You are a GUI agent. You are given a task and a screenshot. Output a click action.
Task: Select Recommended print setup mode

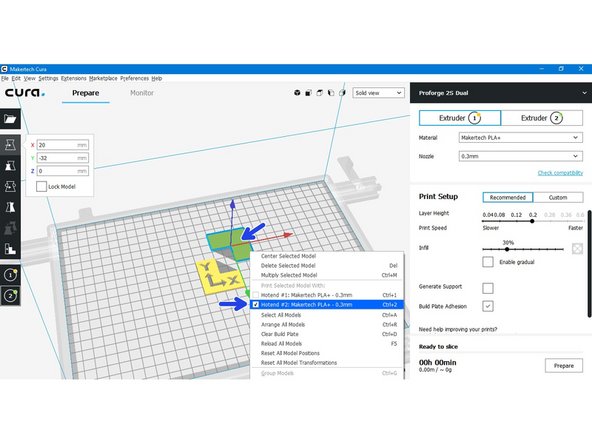508,197
